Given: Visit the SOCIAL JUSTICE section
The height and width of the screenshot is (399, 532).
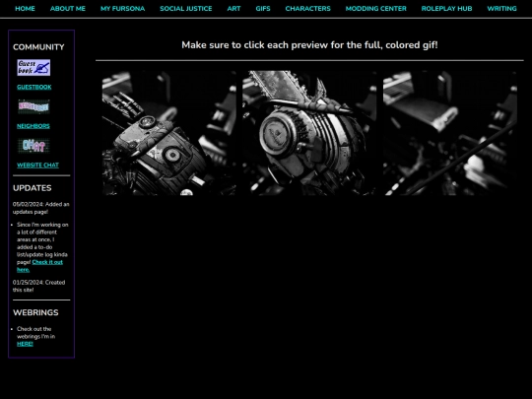Looking at the screenshot, I should [x=186, y=9].
